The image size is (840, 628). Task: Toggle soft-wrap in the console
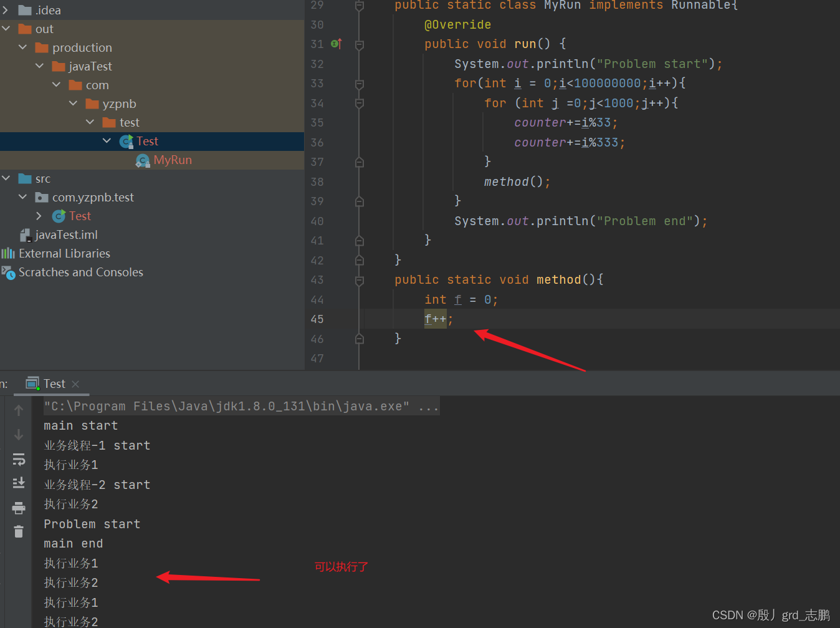coord(19,460)
